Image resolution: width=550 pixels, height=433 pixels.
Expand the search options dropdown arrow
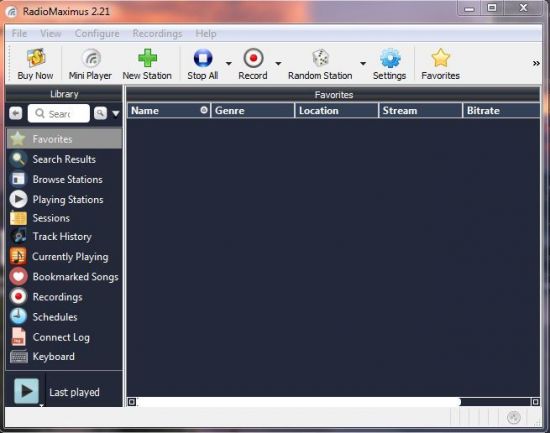tap(116, 114)
